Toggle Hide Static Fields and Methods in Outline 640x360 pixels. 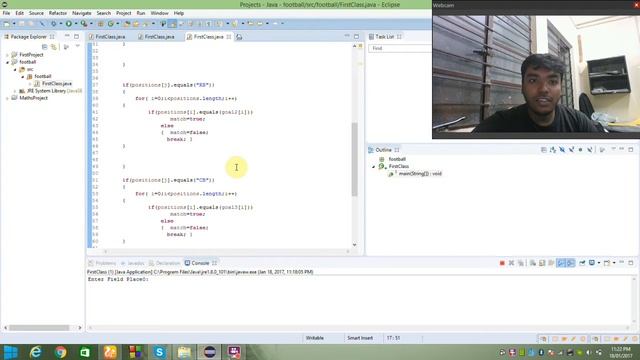(x=571, y=150)
